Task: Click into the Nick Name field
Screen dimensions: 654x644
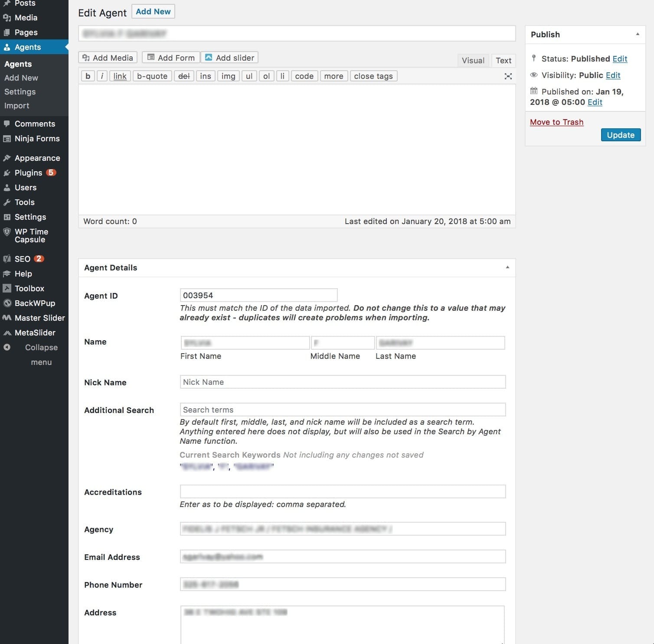Action: click(342, 382)
